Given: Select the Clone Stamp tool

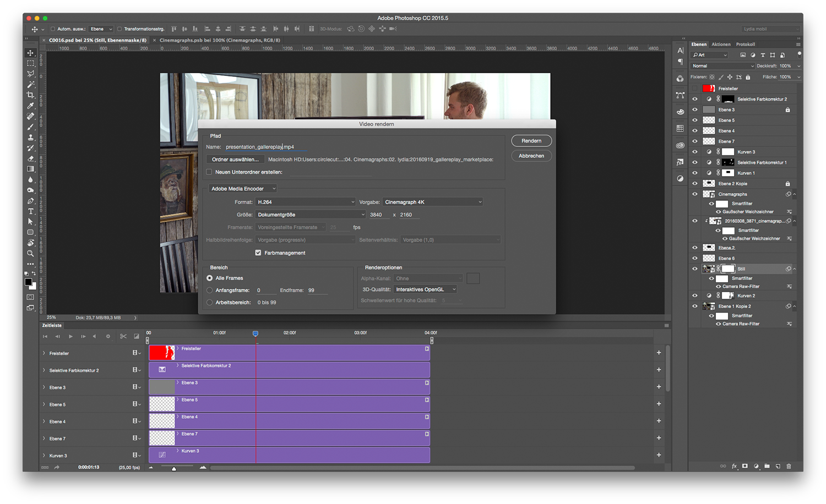Looking at the screenshot, I should (30, 138).
